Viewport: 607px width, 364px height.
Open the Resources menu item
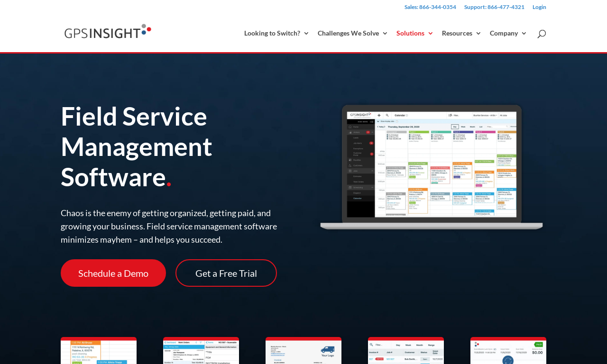pyautogui.click(x=461, y=33)
